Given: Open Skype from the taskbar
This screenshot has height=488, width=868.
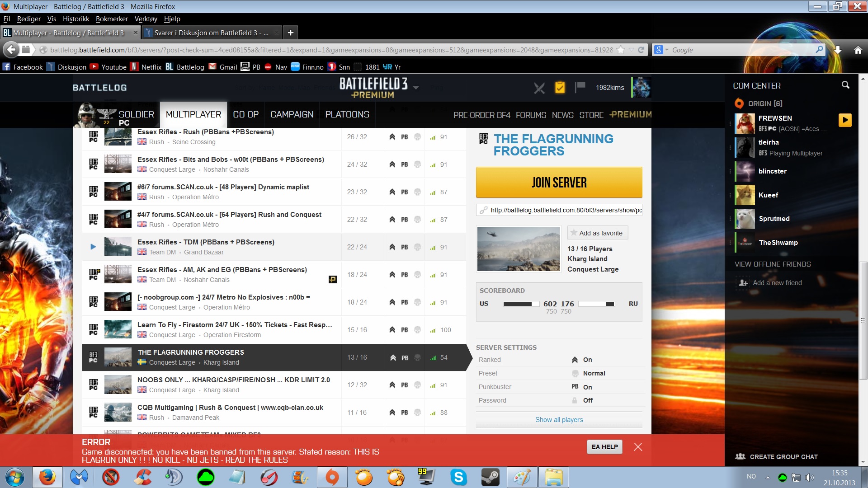Looking at the screenshot, I should click(458, 477).
